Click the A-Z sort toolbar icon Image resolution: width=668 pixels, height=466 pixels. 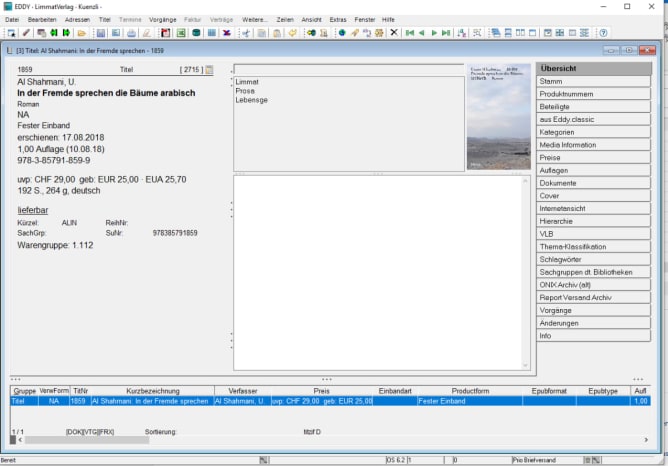coord(461,33)
